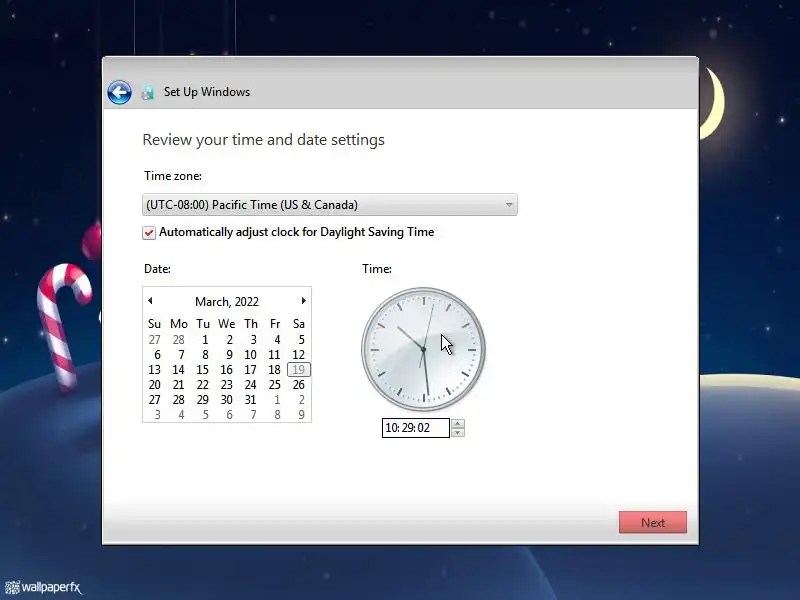Select March 1 in the calendar

tap(205, 340)
